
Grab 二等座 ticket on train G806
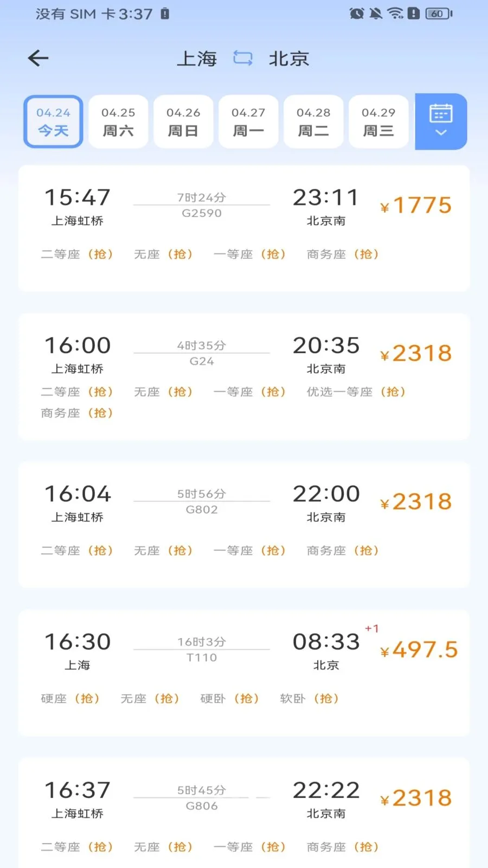(76, 847)
